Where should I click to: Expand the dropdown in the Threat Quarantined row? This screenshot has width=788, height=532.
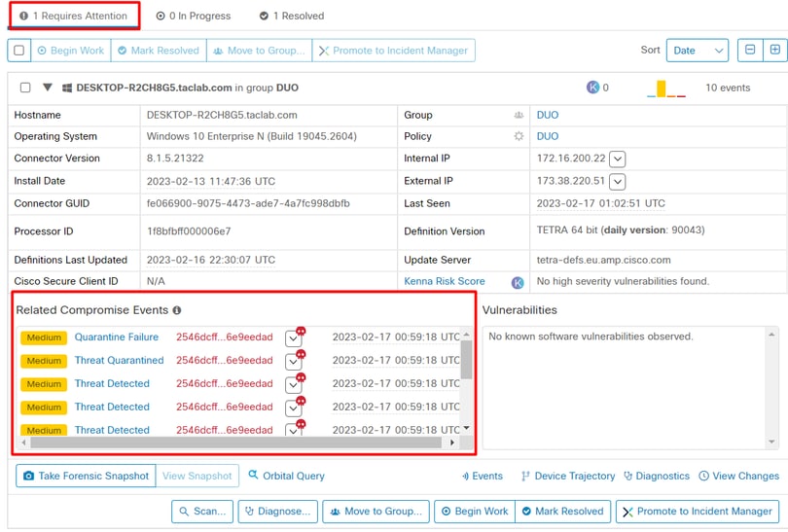click(293, 362)
